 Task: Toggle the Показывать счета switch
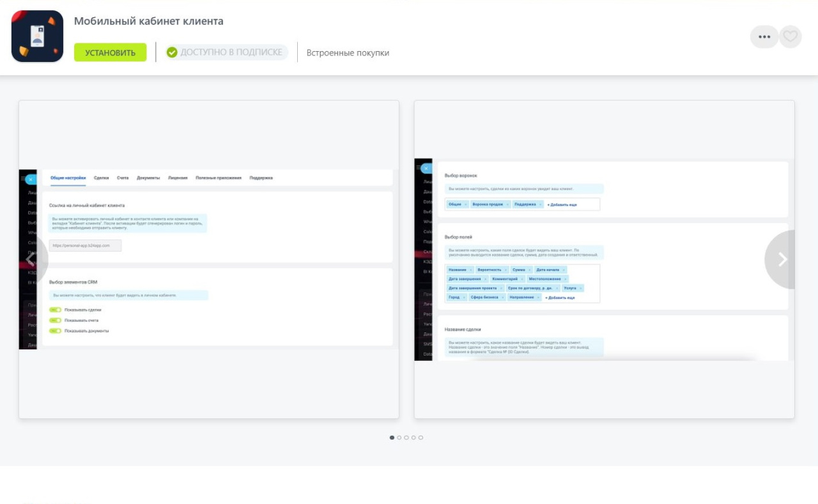click(x=56, y=320)
